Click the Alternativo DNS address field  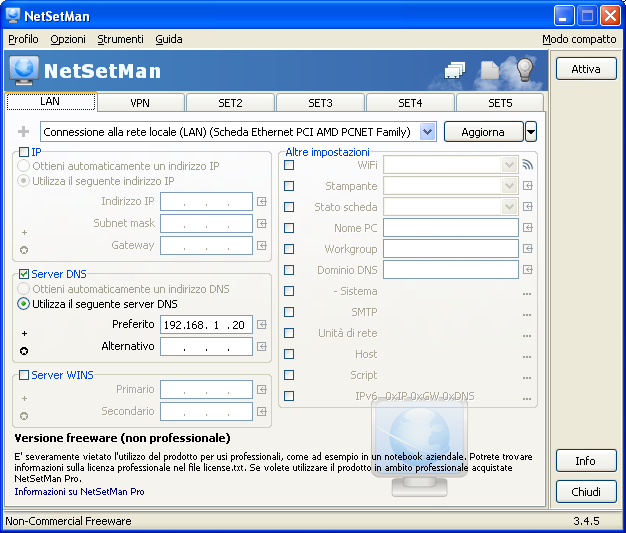(x=206, y=347)
